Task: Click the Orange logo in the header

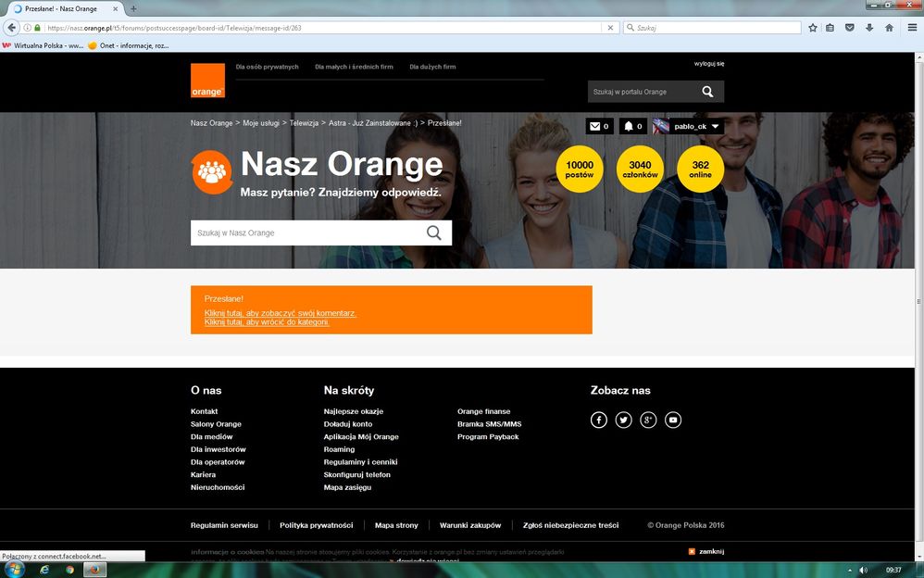Action: pyautogui.click(x=207, y=81)
